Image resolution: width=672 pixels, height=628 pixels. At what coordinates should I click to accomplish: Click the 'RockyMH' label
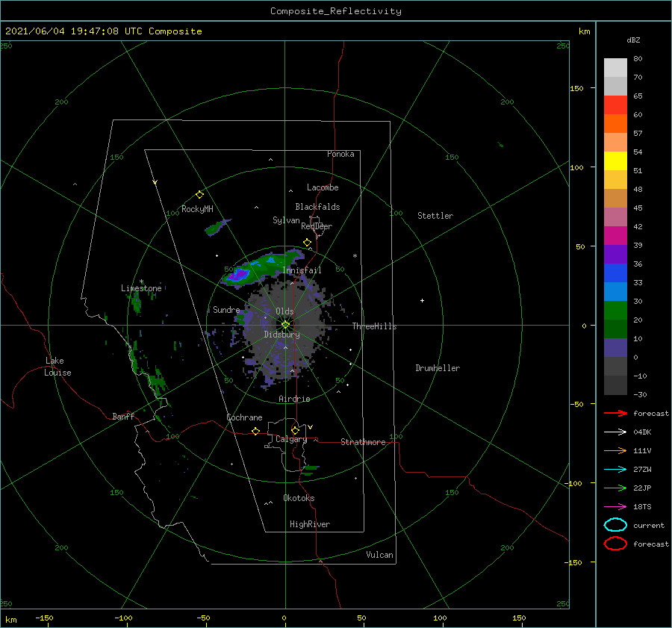click(197, 209)
